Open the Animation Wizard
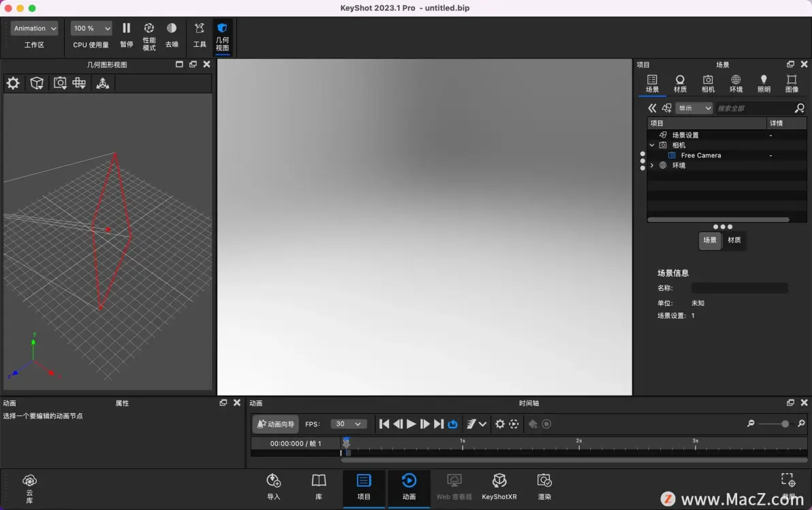Viewport: 812px width, 510px height. pyautogui.click(x=275, y=424)
